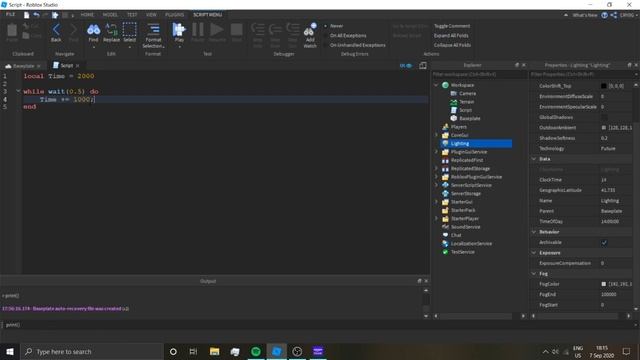640x360 pixels.
Task: Click the Filter workspace search field
Action: [x=479, y=74]
